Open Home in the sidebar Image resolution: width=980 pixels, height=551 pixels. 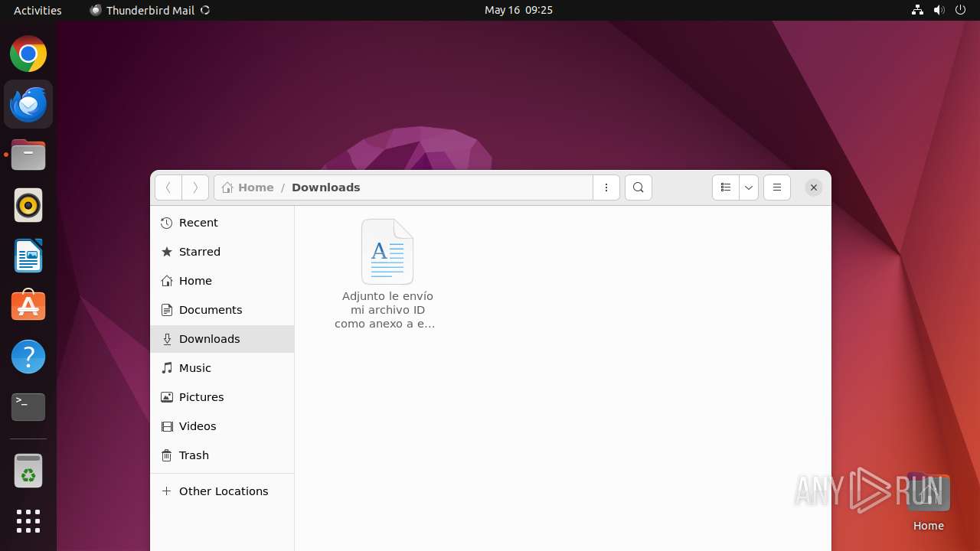coord(222,281)
